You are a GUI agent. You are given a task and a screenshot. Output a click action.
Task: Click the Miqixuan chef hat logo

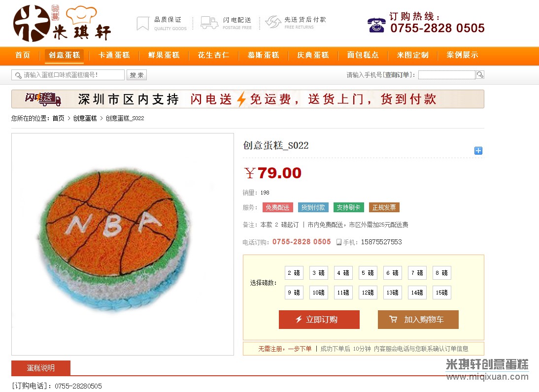(x=62, y=23)
